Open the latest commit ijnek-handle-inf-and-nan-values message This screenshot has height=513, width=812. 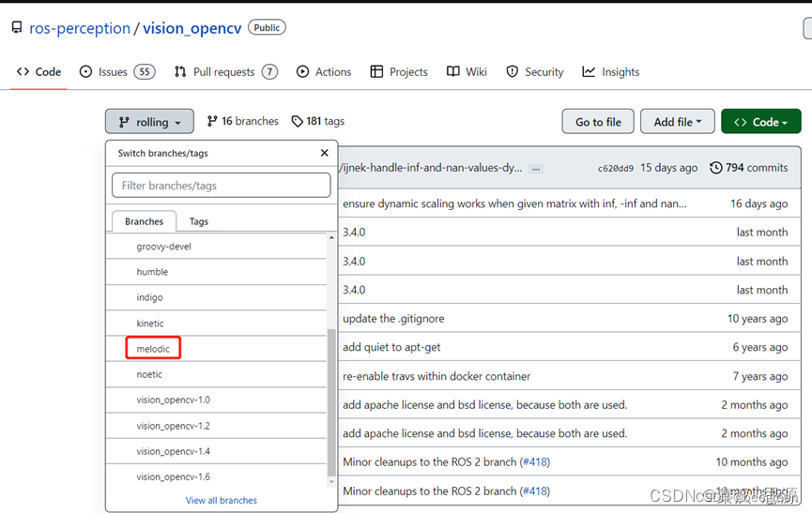point(432,168)
